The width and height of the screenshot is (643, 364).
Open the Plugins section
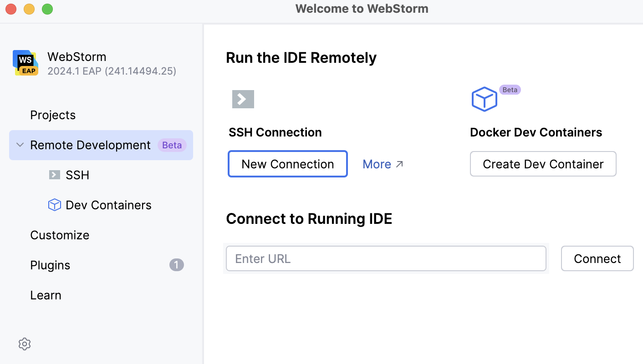[x=50, y=265]
